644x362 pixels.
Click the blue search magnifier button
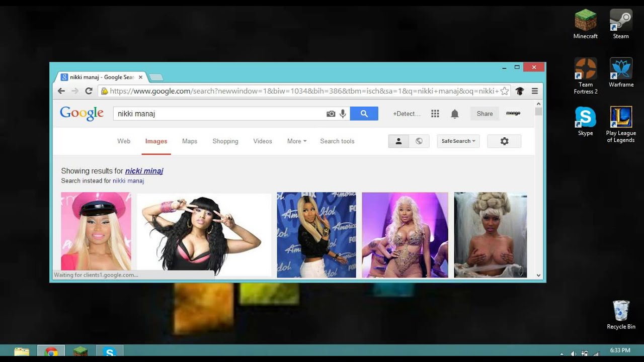(x=364, y=114)
